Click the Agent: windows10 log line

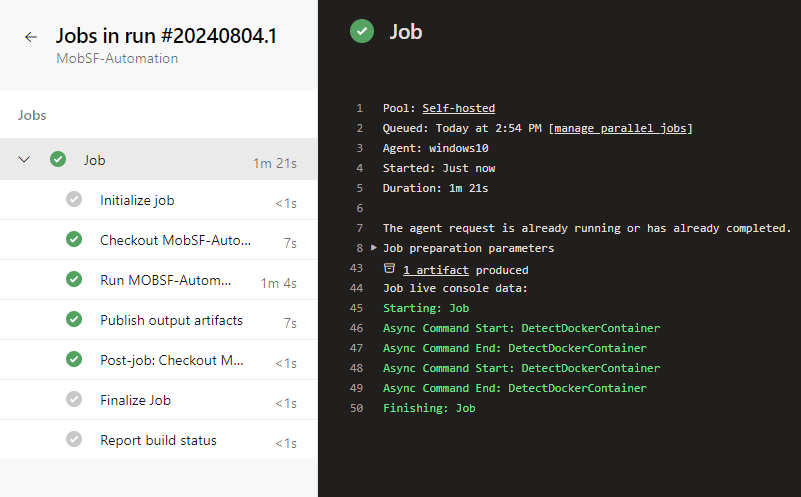coord(435,148)
